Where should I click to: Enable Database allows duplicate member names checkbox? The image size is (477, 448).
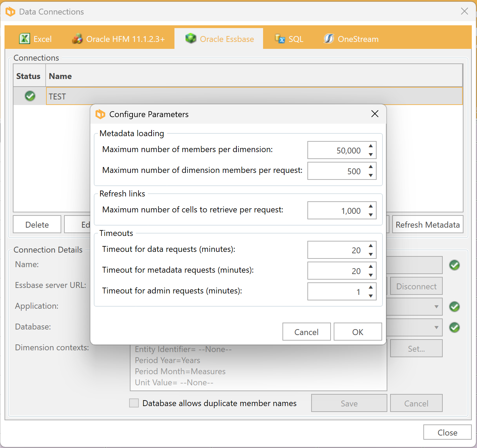[x=134, y=403]
